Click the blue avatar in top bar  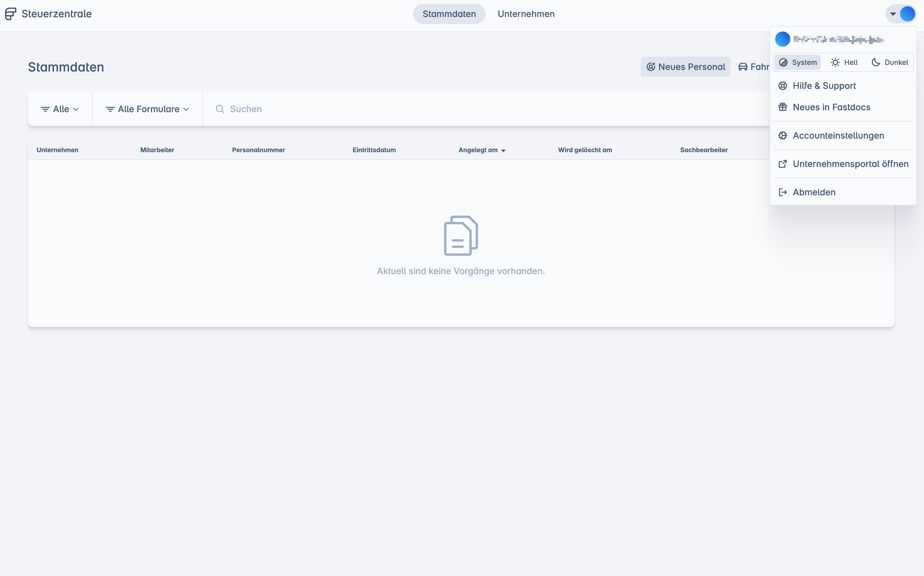(x=907, y=14)
